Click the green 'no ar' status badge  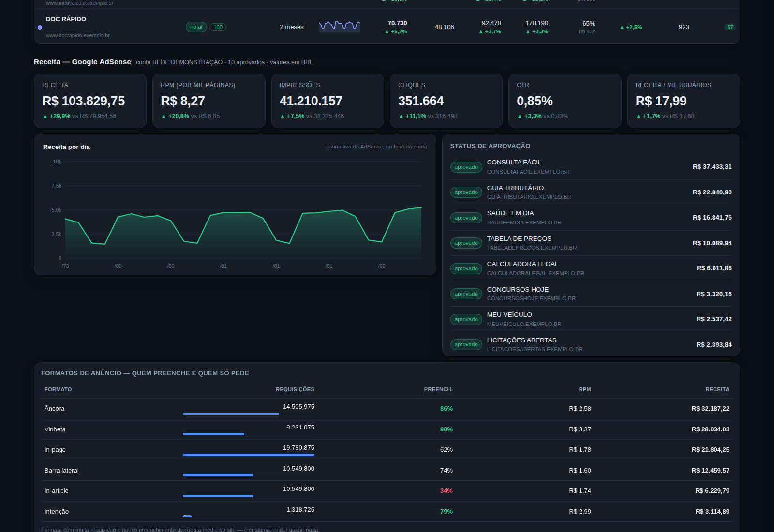(196, 27)
